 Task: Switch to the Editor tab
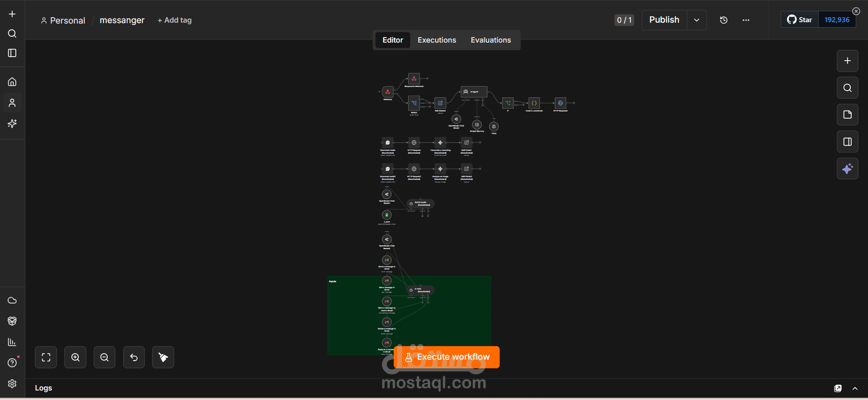tap(393, 40)
